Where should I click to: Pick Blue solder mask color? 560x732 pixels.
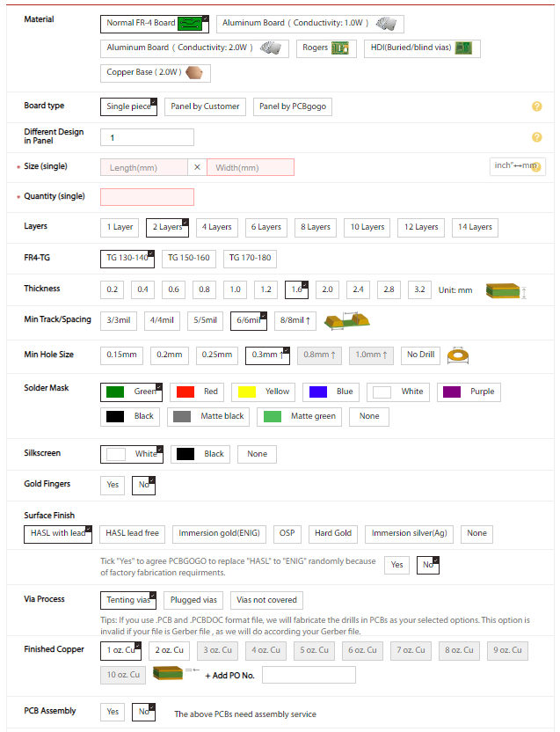[331, 392]
